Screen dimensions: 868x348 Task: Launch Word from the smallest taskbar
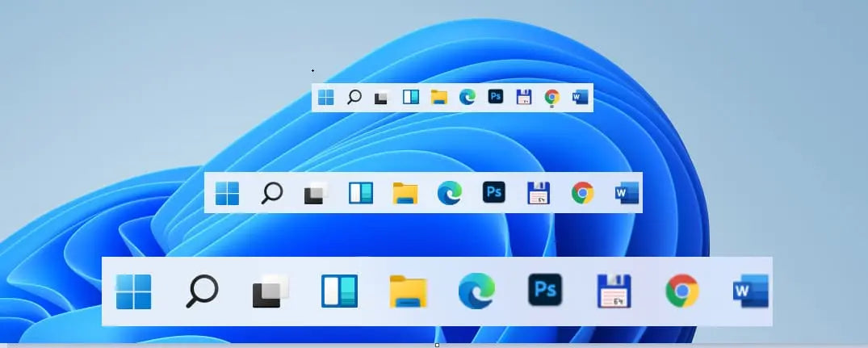pyautogui.click(x=580, y=98)
